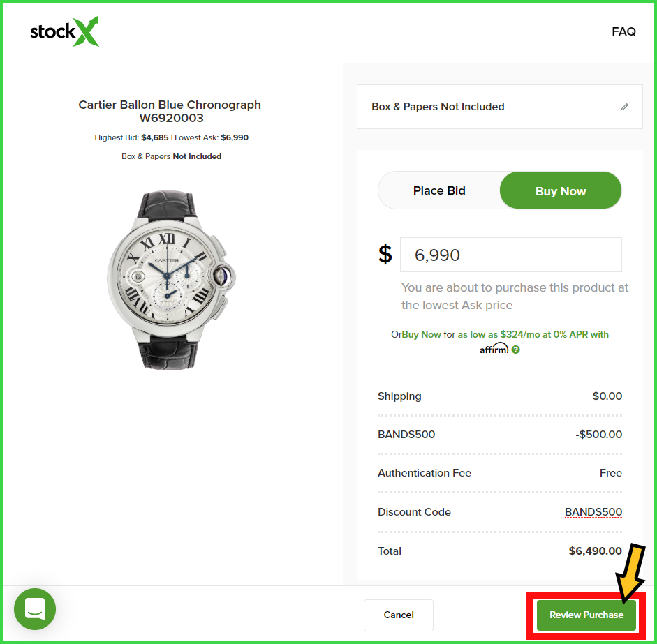The height and width of the screenshot is (644, 657).
Task: Open the FAQ page
Action: tap(623, 31)
